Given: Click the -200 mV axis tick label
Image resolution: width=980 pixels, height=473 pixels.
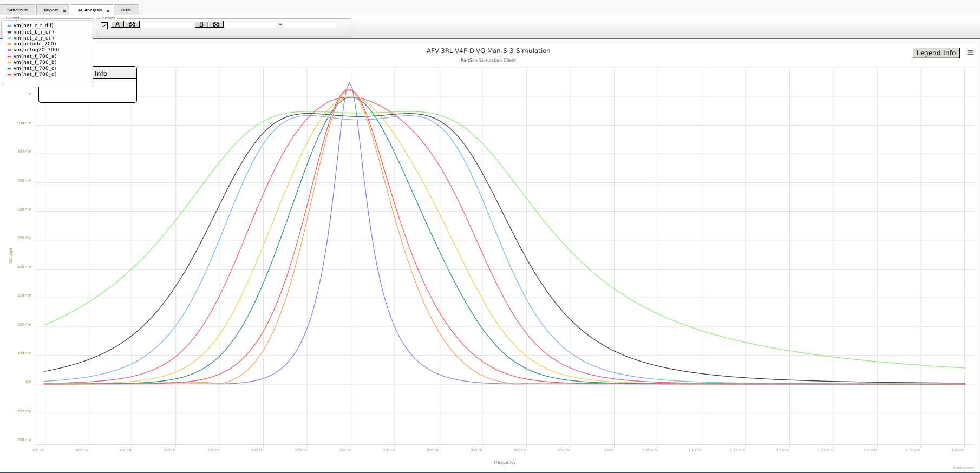Looking at the screenshot, I should coord(23,440).
